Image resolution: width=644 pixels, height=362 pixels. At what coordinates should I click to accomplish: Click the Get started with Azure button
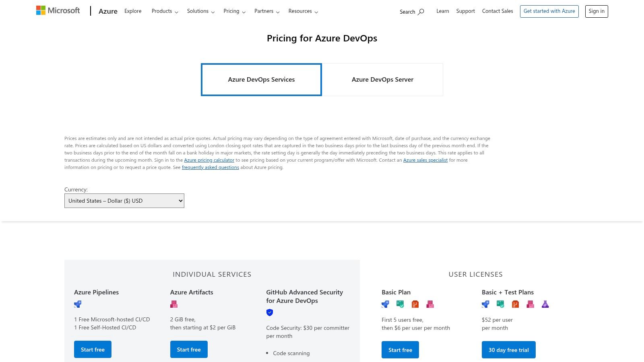[549, 11]
